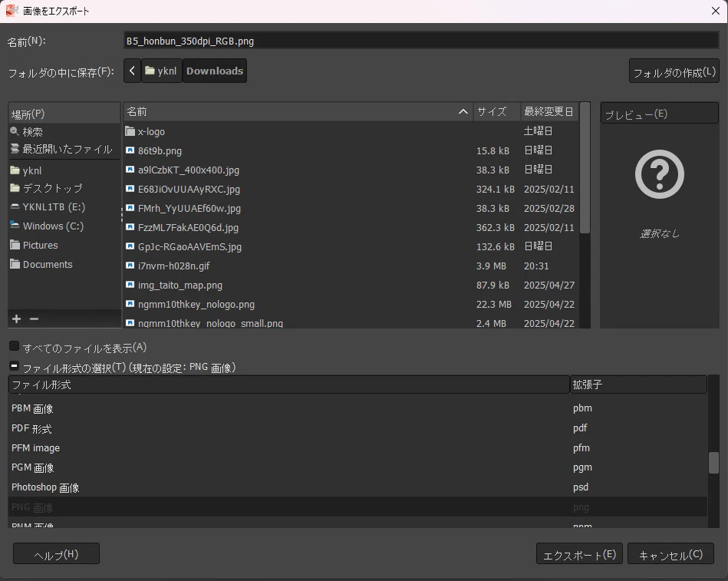The width and height of the screenshot is (728, 581).
Task: Select file img_taito_map.png
Action: tap(351, 286)
